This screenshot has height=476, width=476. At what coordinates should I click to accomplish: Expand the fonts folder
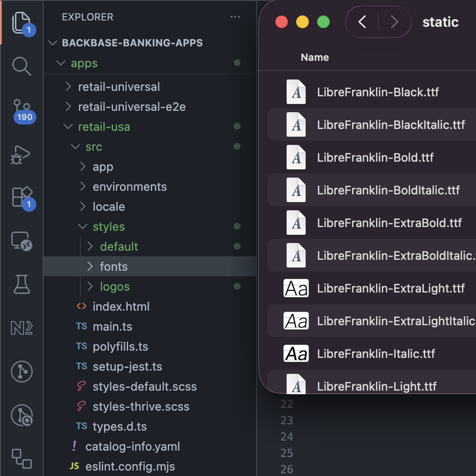tap(90, 266)
